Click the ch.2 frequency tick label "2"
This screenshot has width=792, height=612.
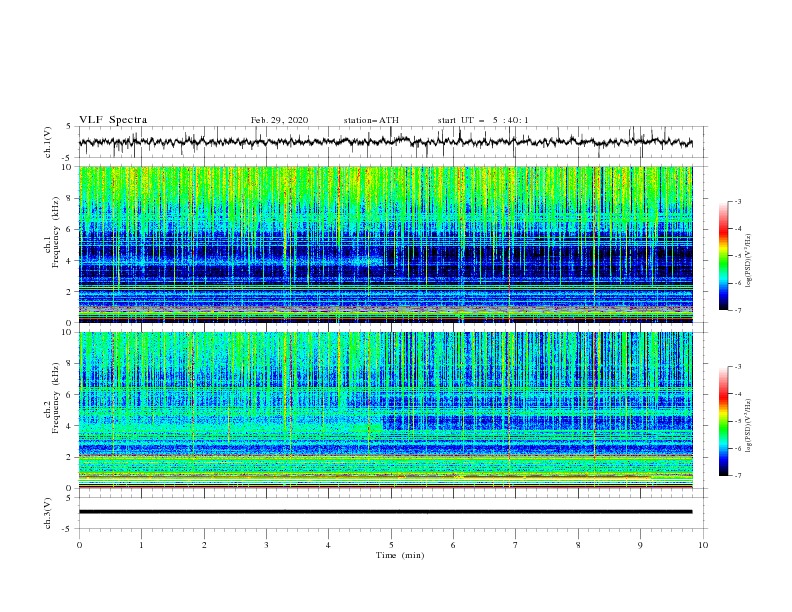(x=71, y=457)
